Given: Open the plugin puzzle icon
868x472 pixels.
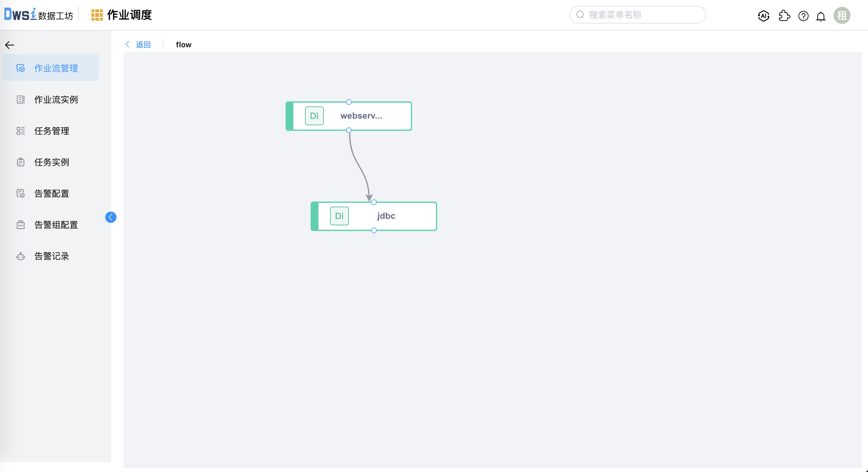Looking at the screenshot, I should point(784,16).
